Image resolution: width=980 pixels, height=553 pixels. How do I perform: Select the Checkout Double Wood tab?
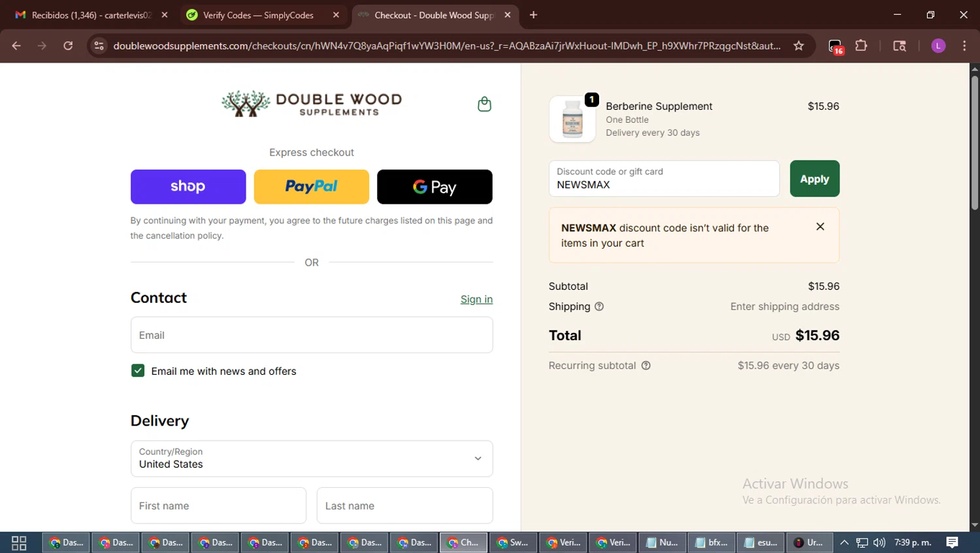pos(434,15)
